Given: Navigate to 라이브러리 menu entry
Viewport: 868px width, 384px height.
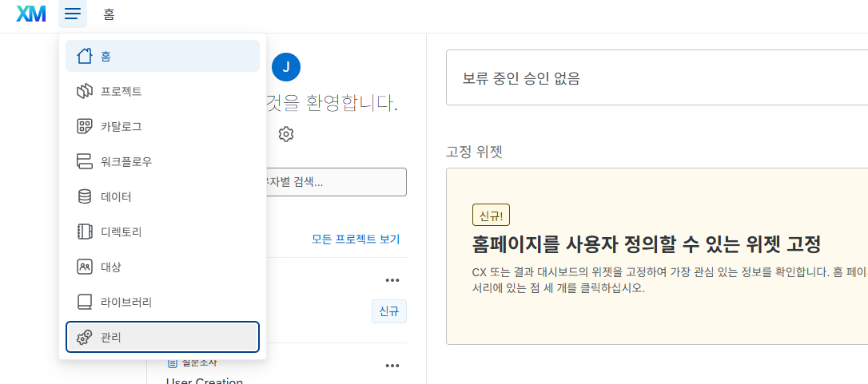Looking at the screenshot, I should coord(162,302).
